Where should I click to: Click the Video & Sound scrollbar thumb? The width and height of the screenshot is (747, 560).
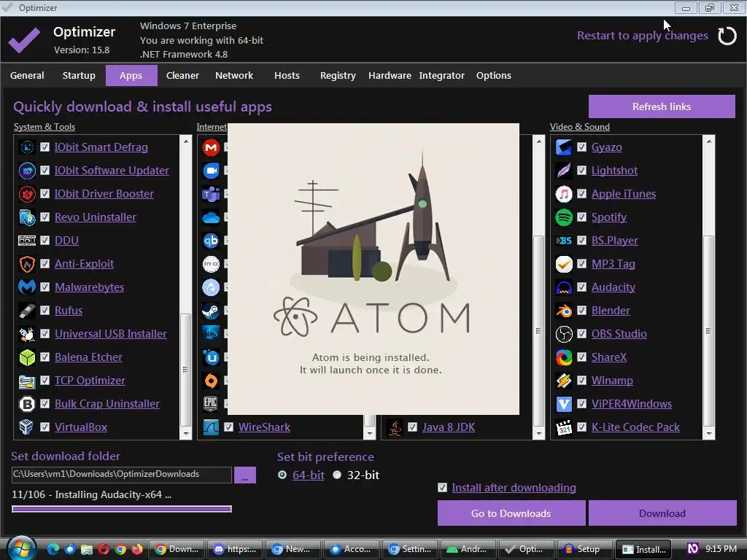[708, 330]
